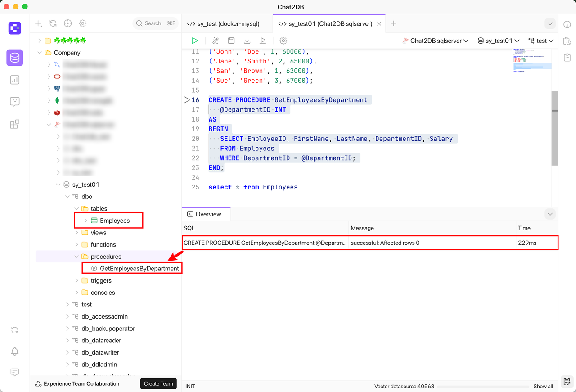This screenshot has height=392, width=576.
Task: Click the 229ms time cell
Action: click(x=537, y=243)
